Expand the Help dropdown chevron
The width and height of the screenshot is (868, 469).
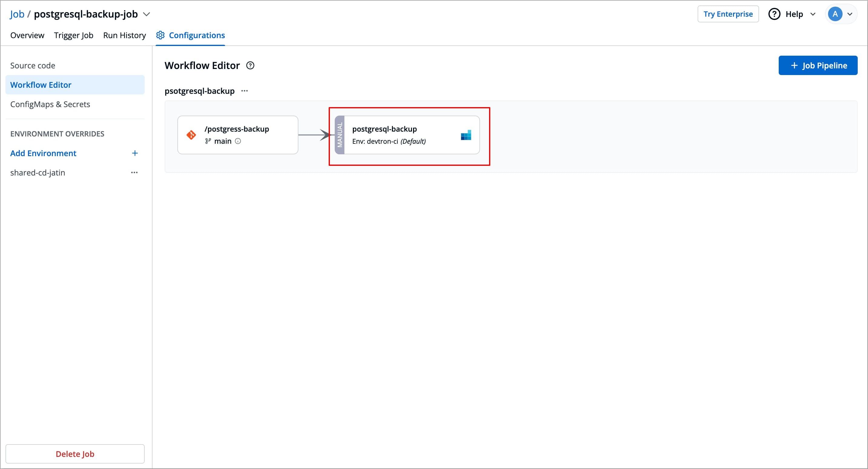click(x=813, y=14)
